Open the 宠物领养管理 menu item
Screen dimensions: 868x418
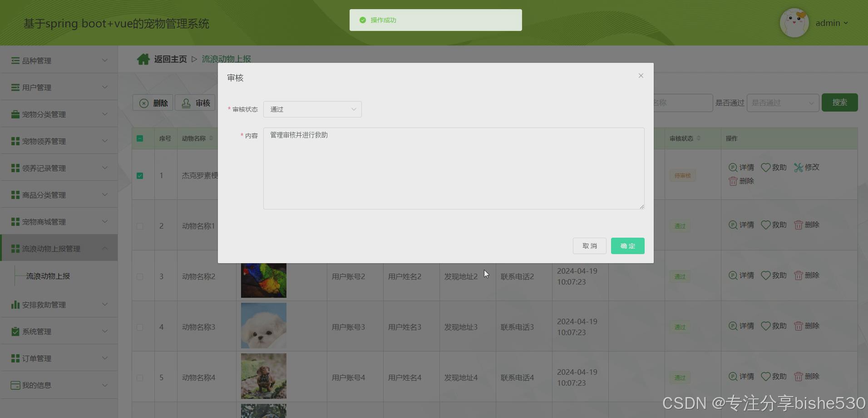click(59, 141)
